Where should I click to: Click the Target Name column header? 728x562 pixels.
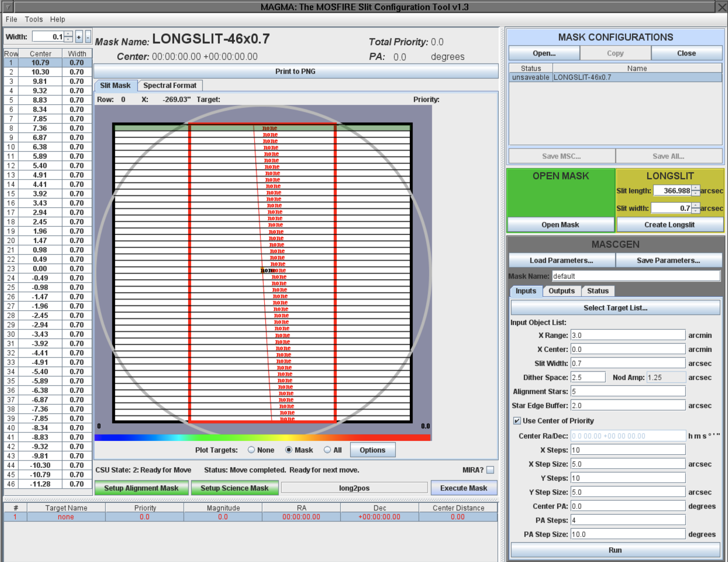click(66, 508)
